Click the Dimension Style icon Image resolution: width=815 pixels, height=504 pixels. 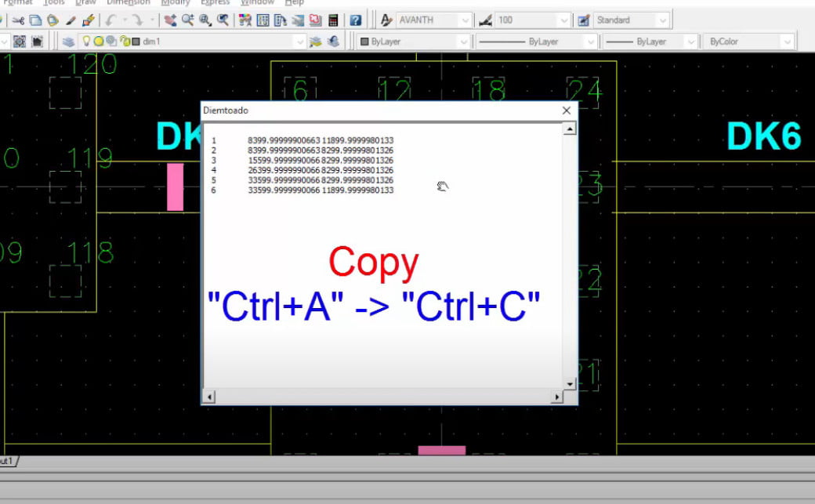pos(485,20)
